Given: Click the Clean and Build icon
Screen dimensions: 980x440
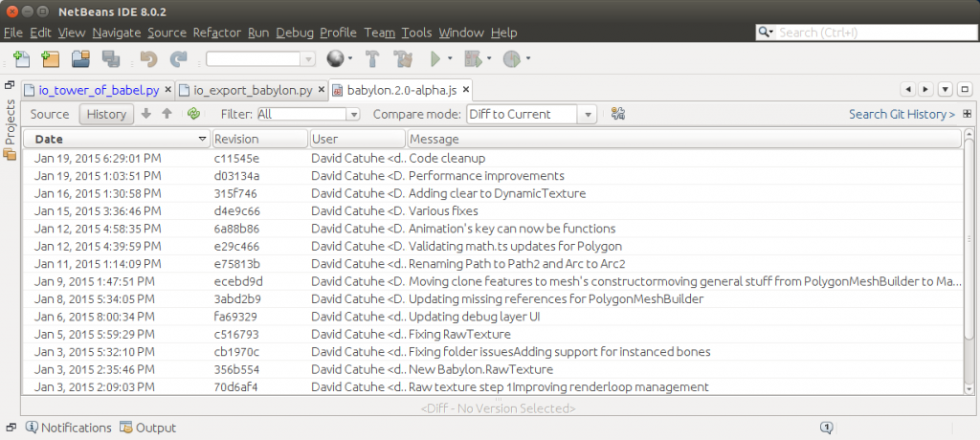Looking at the screenshot, I should (x=404, y=58).
